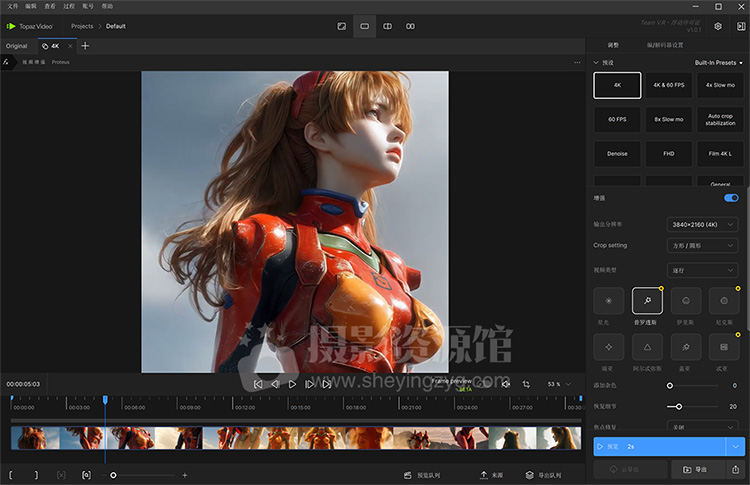Click the set trim start bracket icon
The height and width of the screenshot is (485, 750).
coord(11,475)
